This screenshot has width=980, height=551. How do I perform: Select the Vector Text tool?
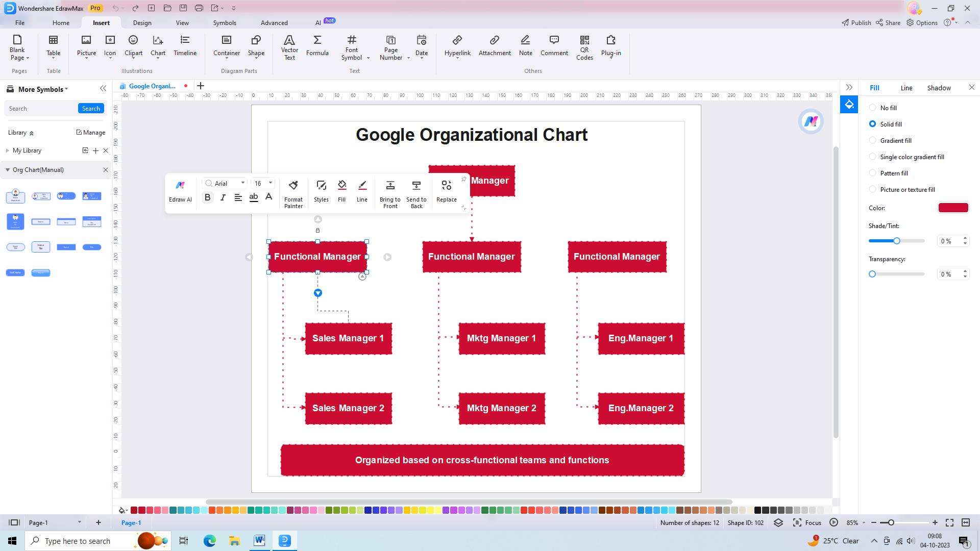pos(289,47)
